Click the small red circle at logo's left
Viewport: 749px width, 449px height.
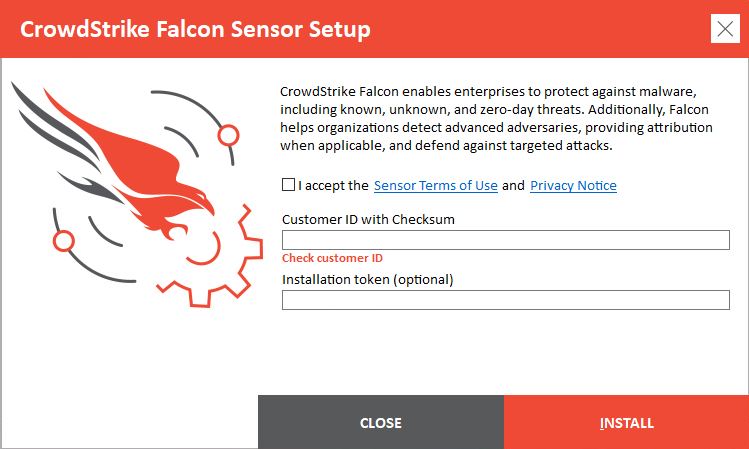point(64,240)
